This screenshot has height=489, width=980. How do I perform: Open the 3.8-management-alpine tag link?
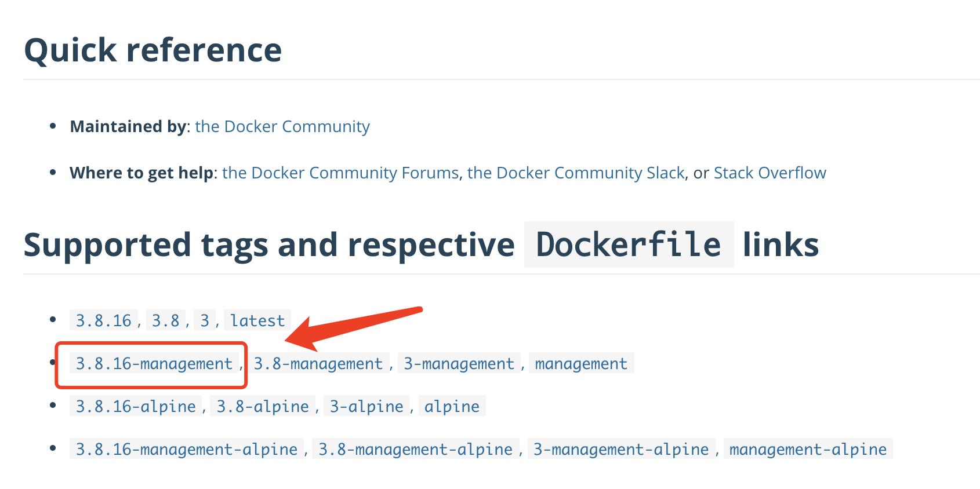(416, 449)
